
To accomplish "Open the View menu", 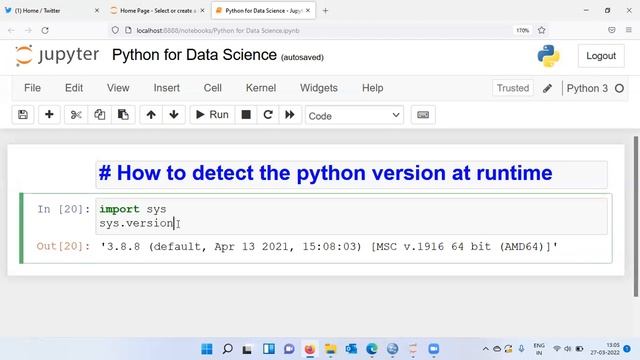I will click(118, 88).
